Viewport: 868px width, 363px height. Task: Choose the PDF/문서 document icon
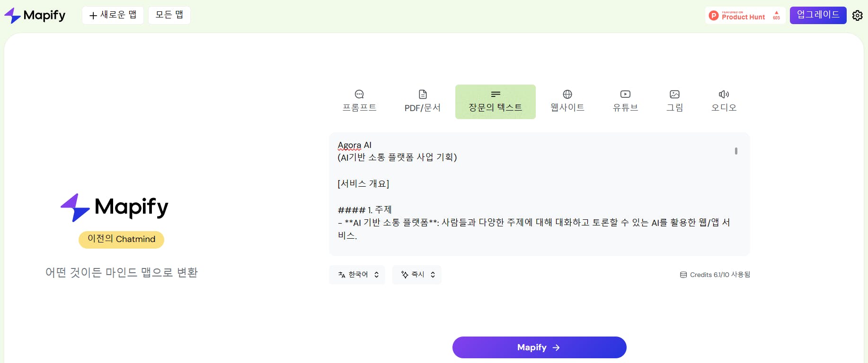point(423,94)
